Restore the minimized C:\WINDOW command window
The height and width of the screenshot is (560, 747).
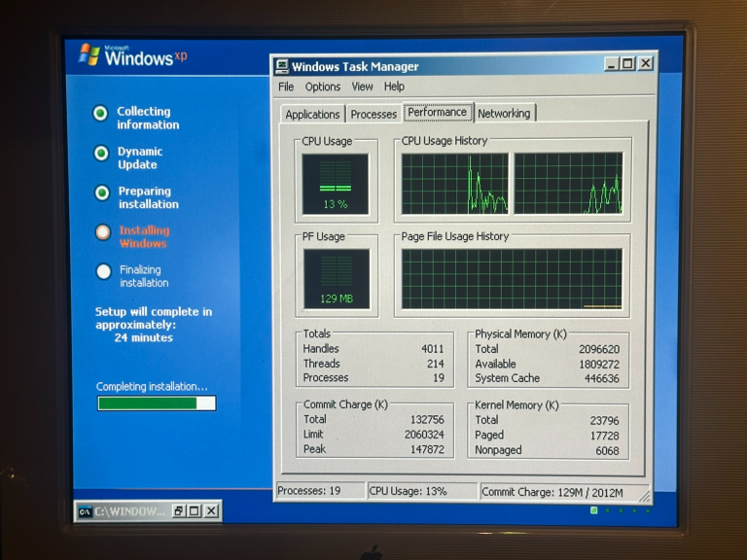pos(179,511)
